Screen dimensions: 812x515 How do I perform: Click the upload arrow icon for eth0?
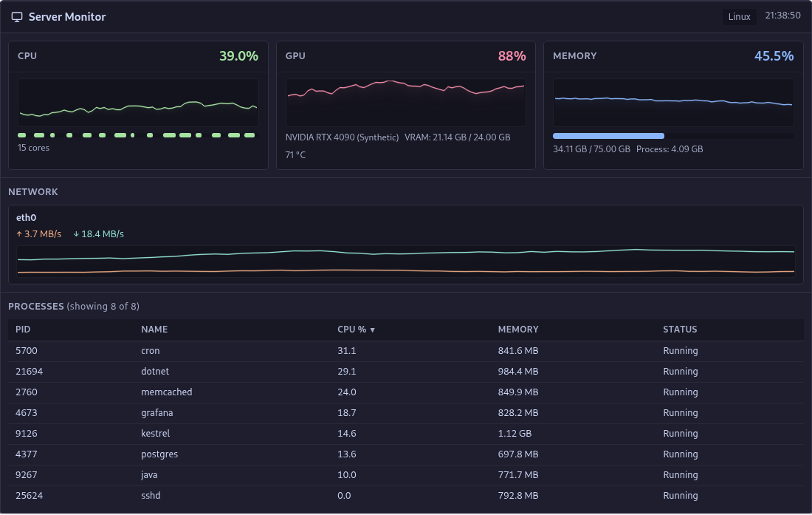click(x=19, y=234)
